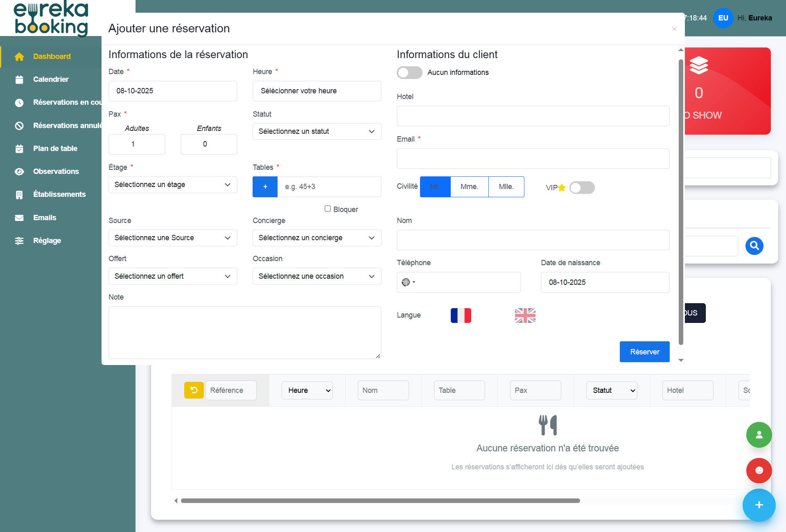This screenshot has height=532, width=786.
Task: Click the red smiley floating button
Action: tap(759, 470)
